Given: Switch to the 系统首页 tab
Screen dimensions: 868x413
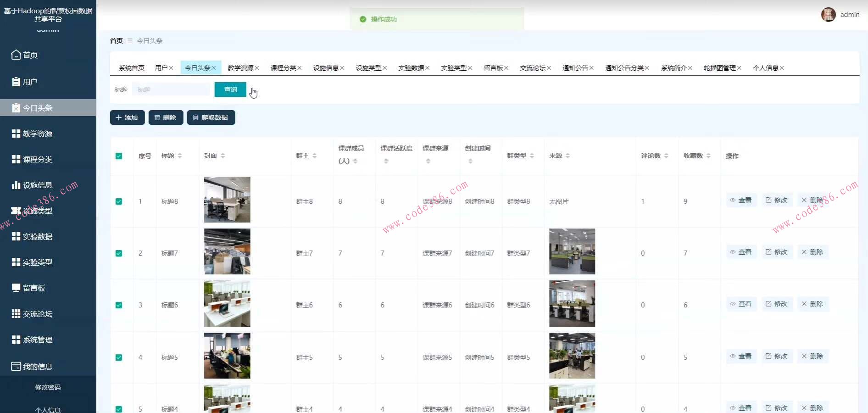Looking at the screenshot, I should point(131,67).
